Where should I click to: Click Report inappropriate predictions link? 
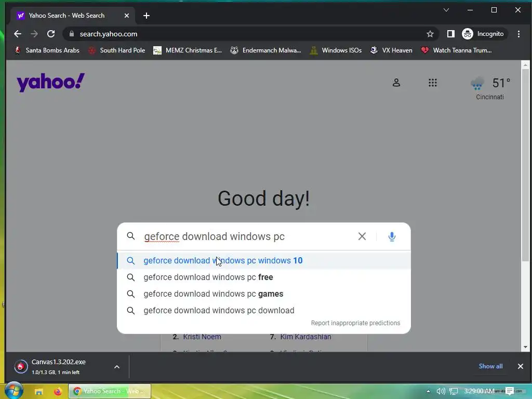click(355, 323)
